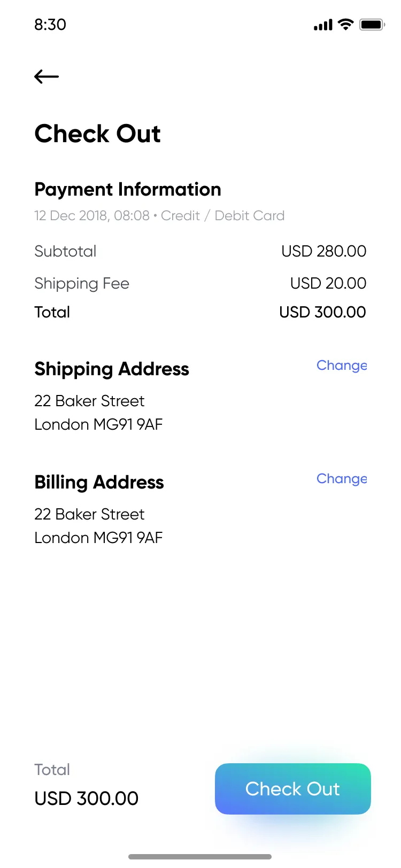The width and height of the screenshot is (401, 868).
Task: Tap the back arrow icon
Action: tap(47, 77)
